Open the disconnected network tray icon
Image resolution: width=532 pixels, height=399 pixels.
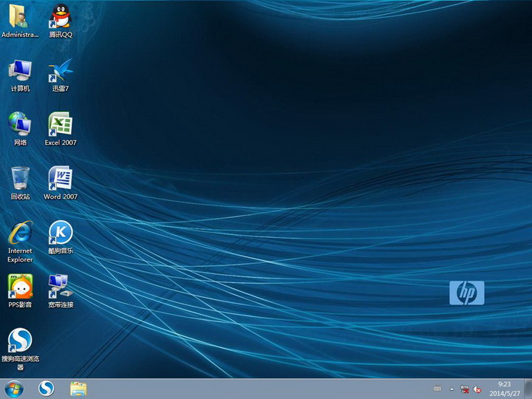click(x=465, y=389)
